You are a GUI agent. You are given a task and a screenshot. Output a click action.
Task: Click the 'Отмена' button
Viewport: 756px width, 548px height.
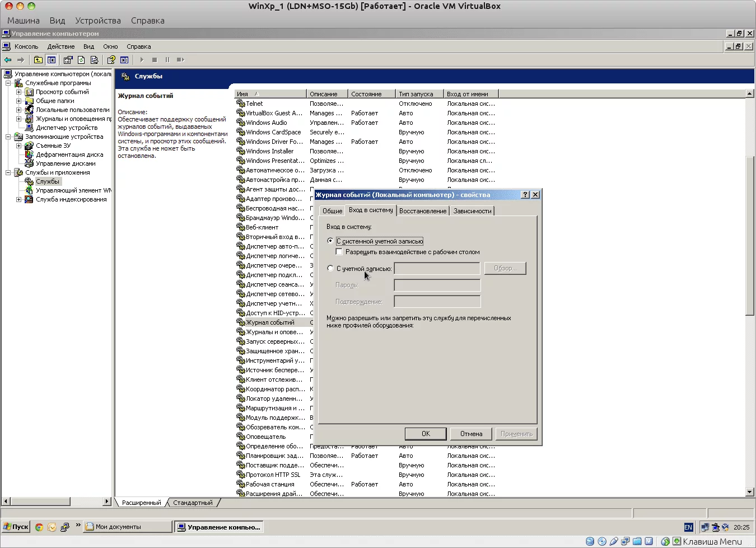471,434
